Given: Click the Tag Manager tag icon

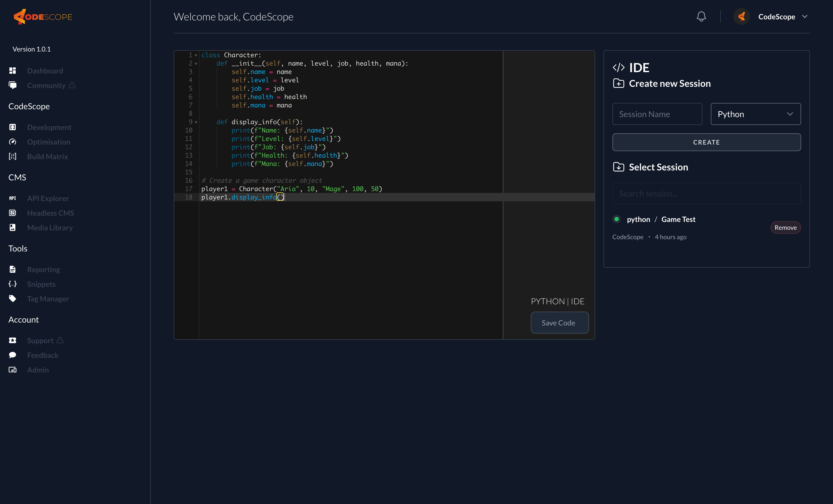Looking at the screenshot, I should click(x=13, y=299).
